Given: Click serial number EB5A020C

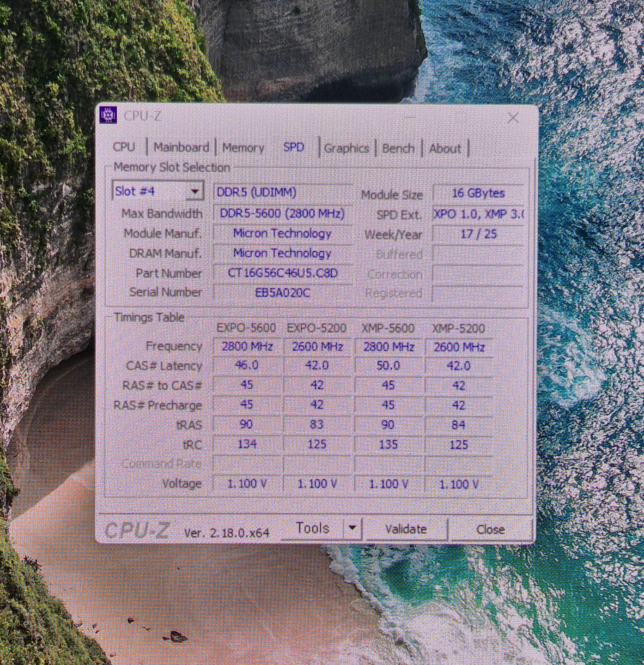Looking at the screenshot, I should click(x=283, y=292).
